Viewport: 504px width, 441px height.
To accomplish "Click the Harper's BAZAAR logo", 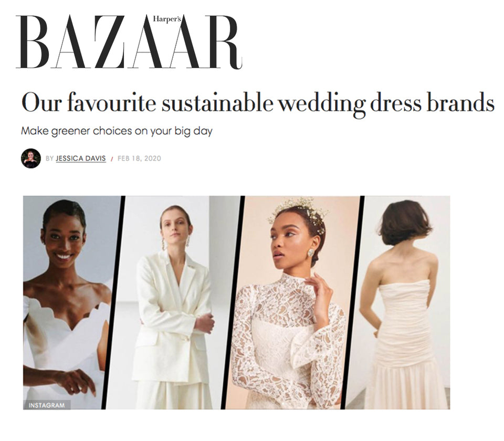I will (x=129, y=42).
